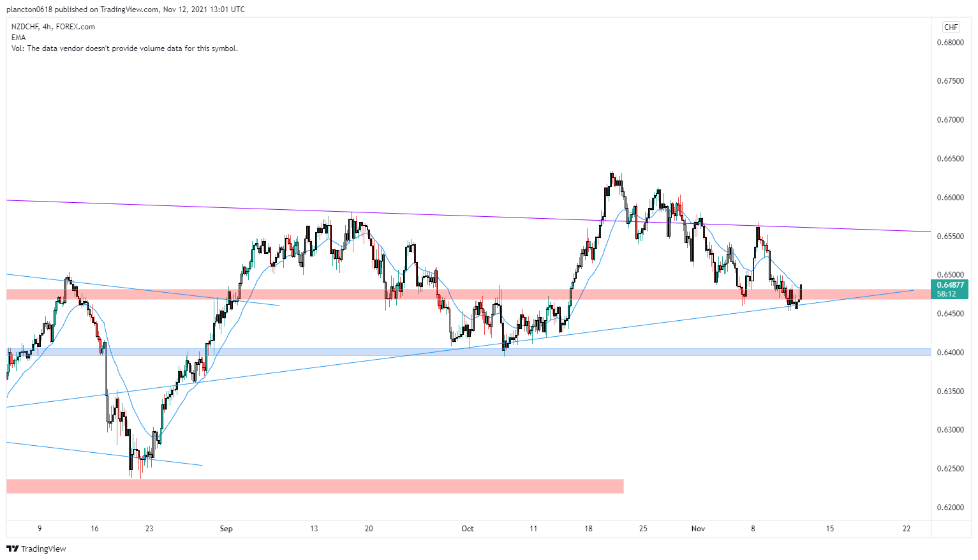Click the NZDCHF, 4h, FOREX.com symbol title

[x=53, y=27]
